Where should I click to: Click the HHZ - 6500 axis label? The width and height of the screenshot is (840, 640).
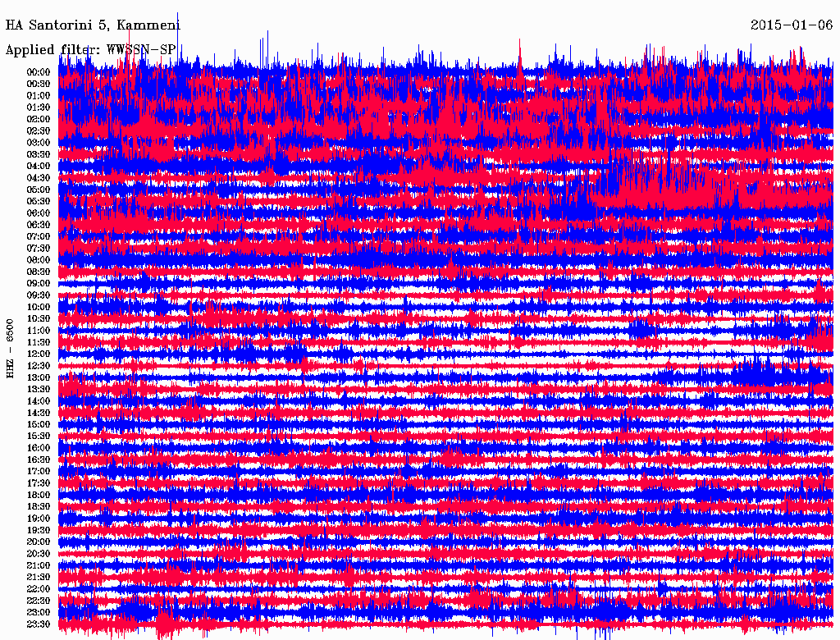click(x=10, y=349)
